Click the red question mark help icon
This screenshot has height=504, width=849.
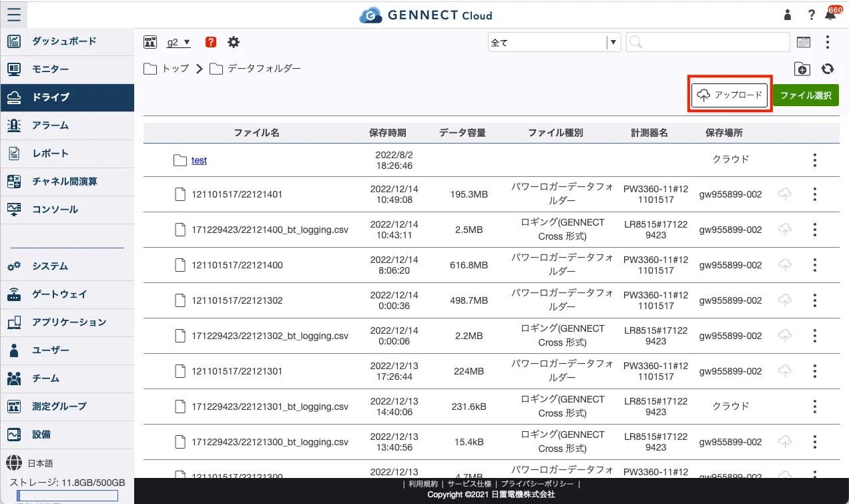(x=211, y=42)
